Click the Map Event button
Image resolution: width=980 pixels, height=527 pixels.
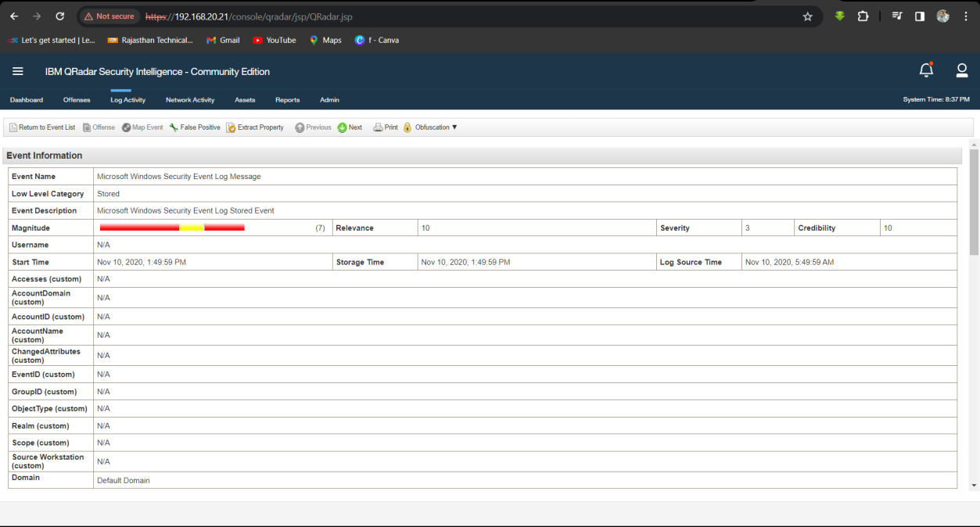pyautogui.click(x=142, y=127)
